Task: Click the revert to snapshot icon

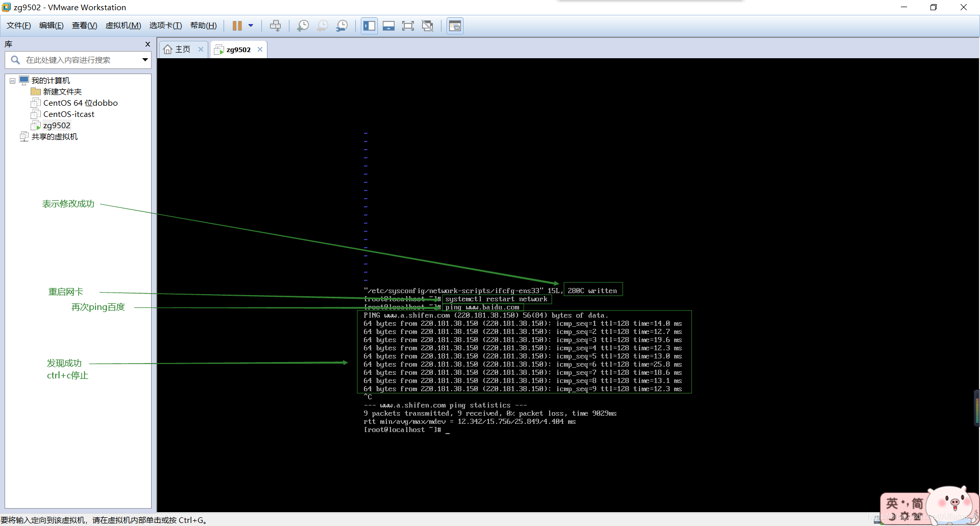Action: (323, 26)
